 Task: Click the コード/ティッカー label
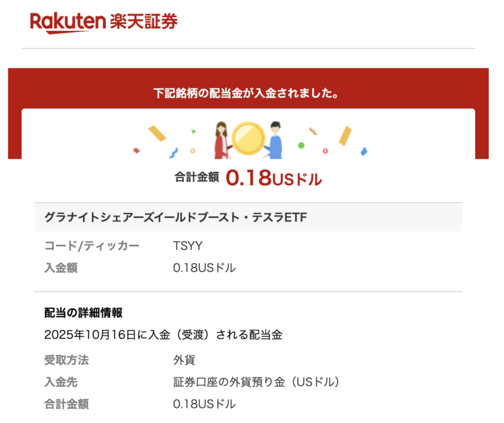click(92, 245)
